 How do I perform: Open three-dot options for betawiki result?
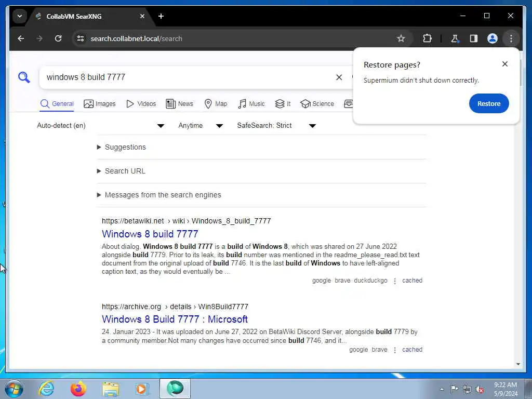click(x=395, y=281)
